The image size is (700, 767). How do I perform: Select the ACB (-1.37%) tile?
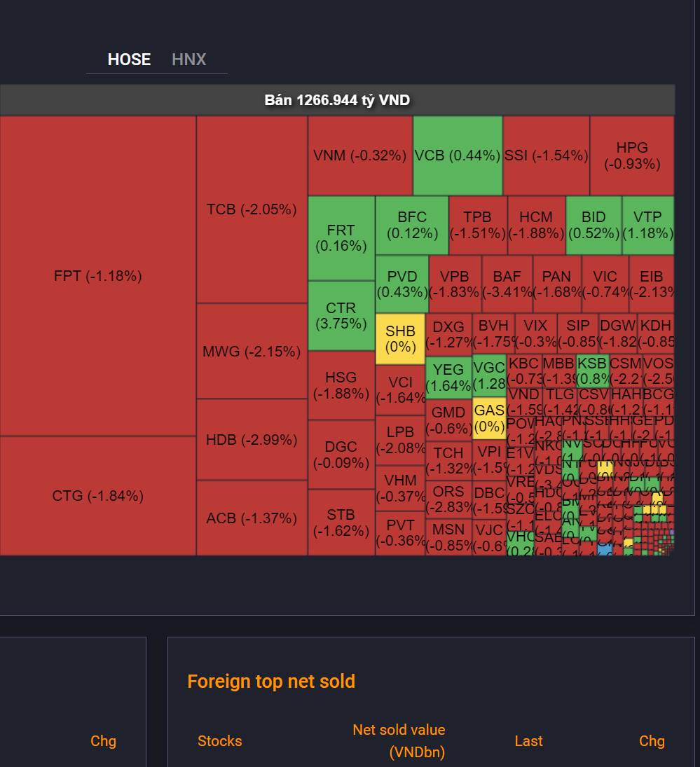click(252, 518)
